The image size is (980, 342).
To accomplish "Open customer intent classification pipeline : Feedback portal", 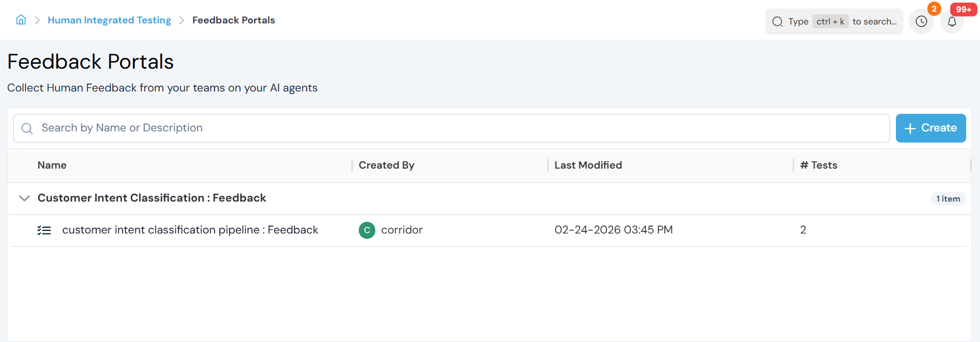I will [x=190, y=230].
